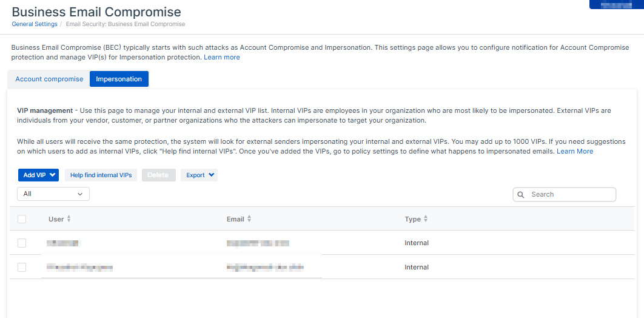The image size is (644, 318).
Task: Sort the list by User column
Action: (69, 219)
